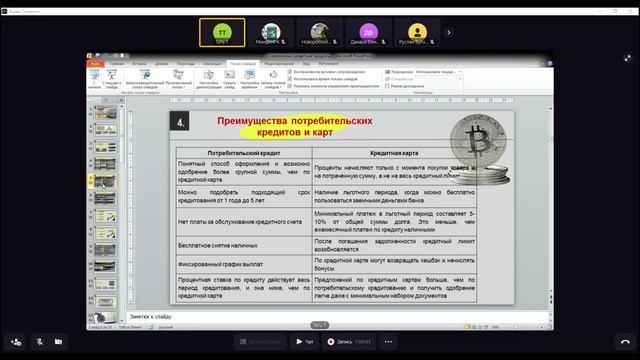Select slide 12 thumbnail

click(105, 302)
